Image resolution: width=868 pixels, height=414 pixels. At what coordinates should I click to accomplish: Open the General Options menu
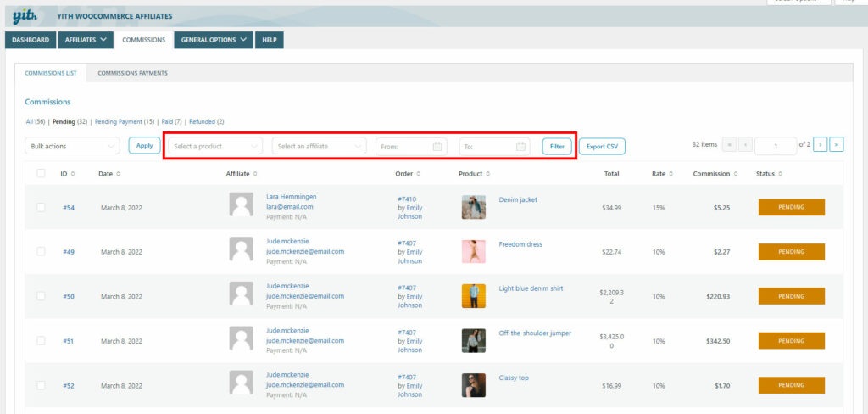point(216,40)
